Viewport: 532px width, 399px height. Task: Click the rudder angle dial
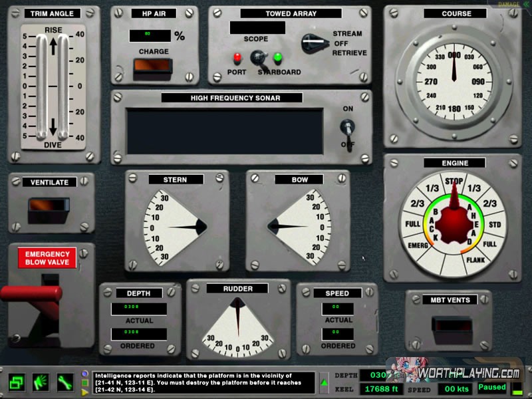pyautogui.click(x=237, y=325)
